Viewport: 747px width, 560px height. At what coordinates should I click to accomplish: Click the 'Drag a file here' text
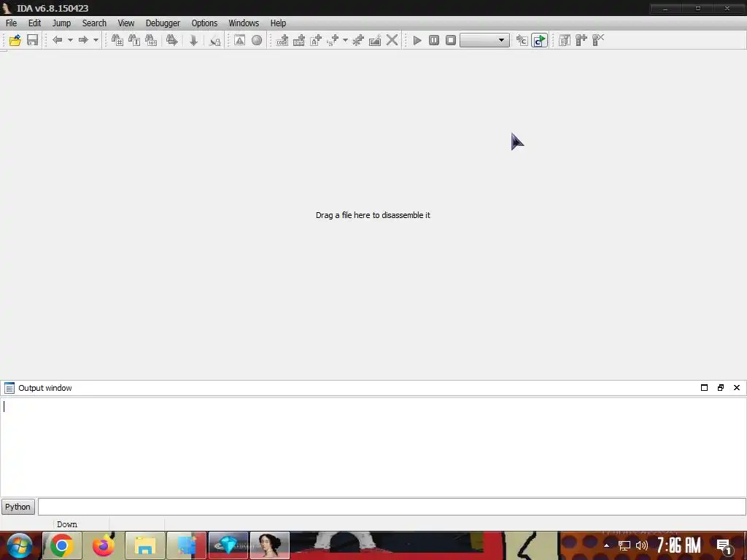click(373, 215)
